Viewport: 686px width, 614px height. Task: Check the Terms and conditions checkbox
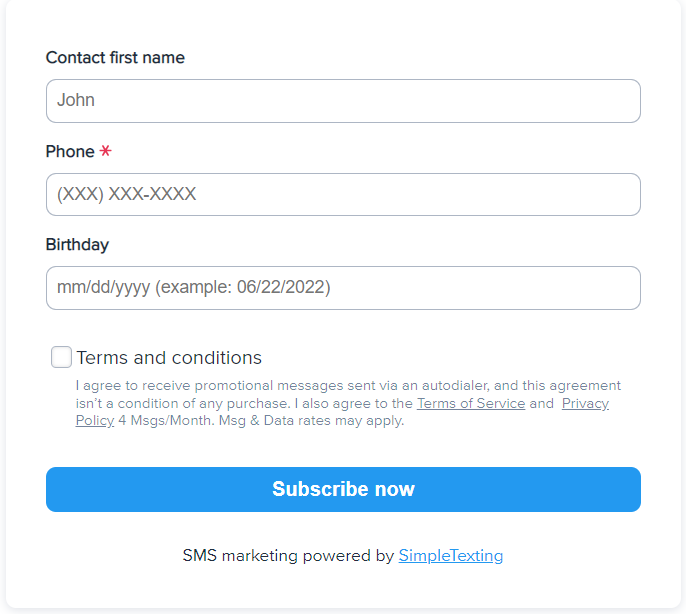[61, 357]
